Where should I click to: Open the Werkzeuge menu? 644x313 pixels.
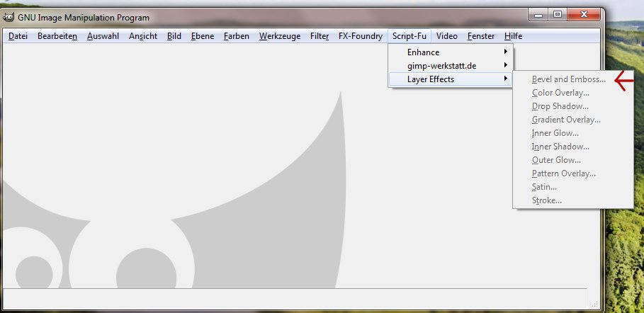pos(280,36)
